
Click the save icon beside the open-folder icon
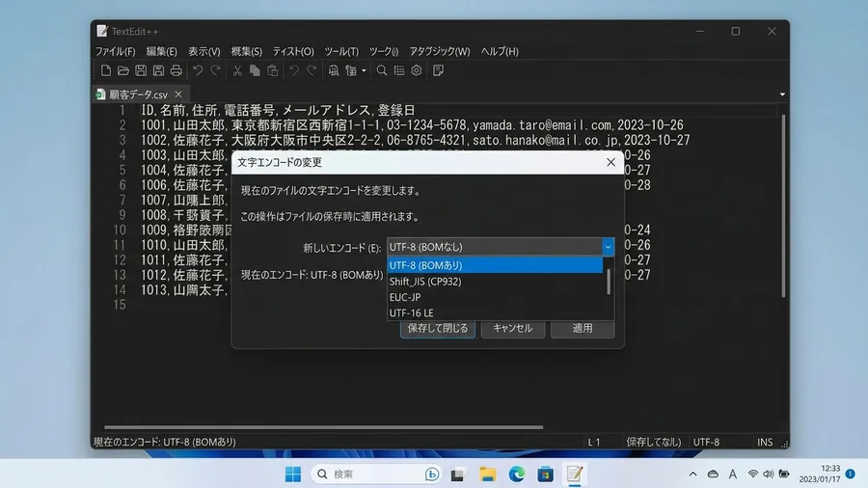[141, 70]
